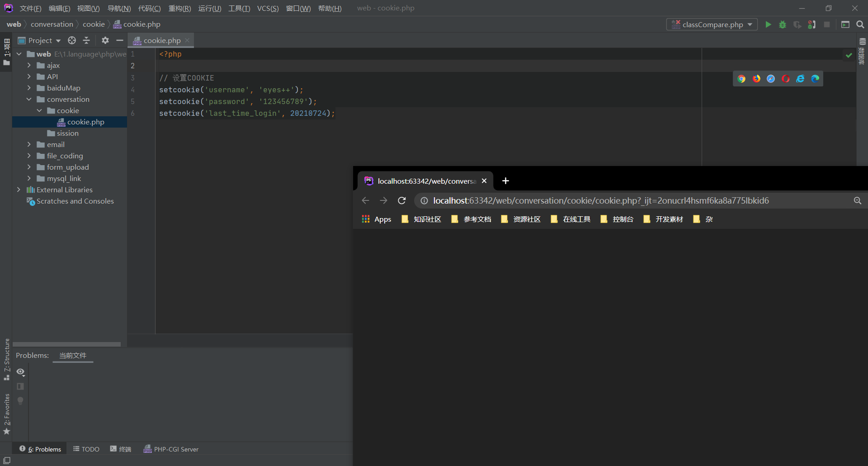Hide the Project tool window
The image size is (868, 466).
(119, 40)
